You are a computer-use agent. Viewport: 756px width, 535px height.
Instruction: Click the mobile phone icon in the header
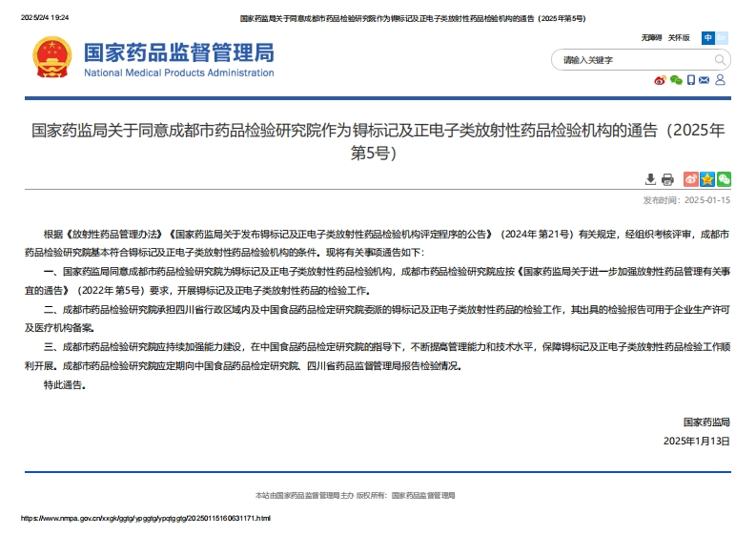point(690,80)
